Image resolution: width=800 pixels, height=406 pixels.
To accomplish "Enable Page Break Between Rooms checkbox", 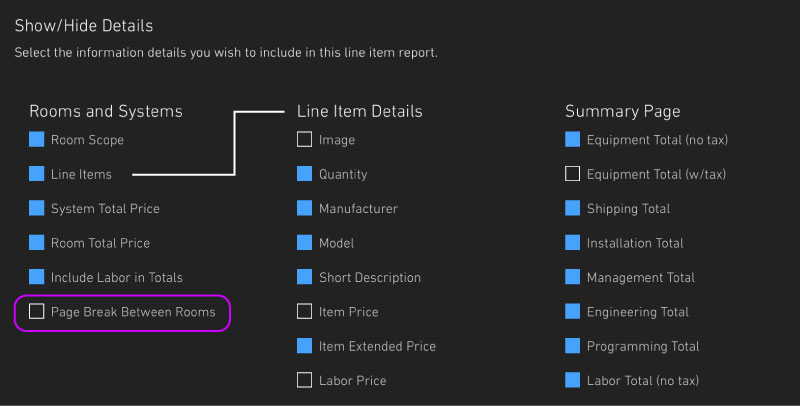I will pos(36,311).
